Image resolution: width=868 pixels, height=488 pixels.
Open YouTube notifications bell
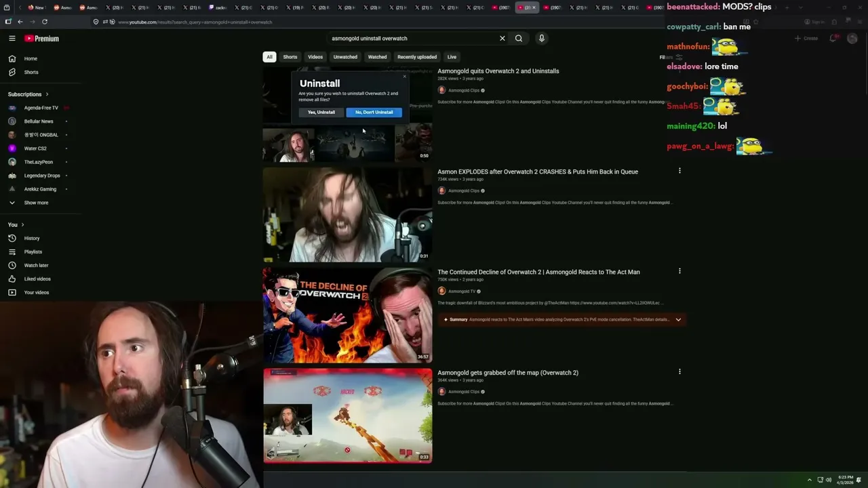[x=833, y=39]
